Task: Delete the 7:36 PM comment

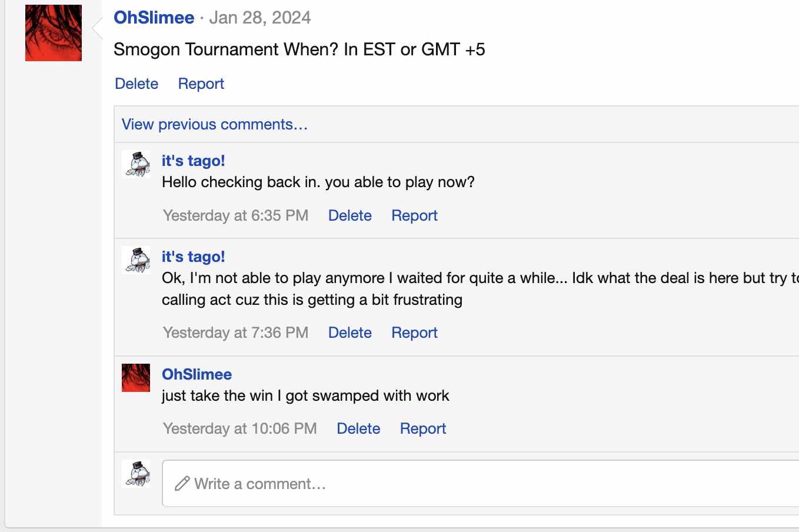Action: pos(349,332)
